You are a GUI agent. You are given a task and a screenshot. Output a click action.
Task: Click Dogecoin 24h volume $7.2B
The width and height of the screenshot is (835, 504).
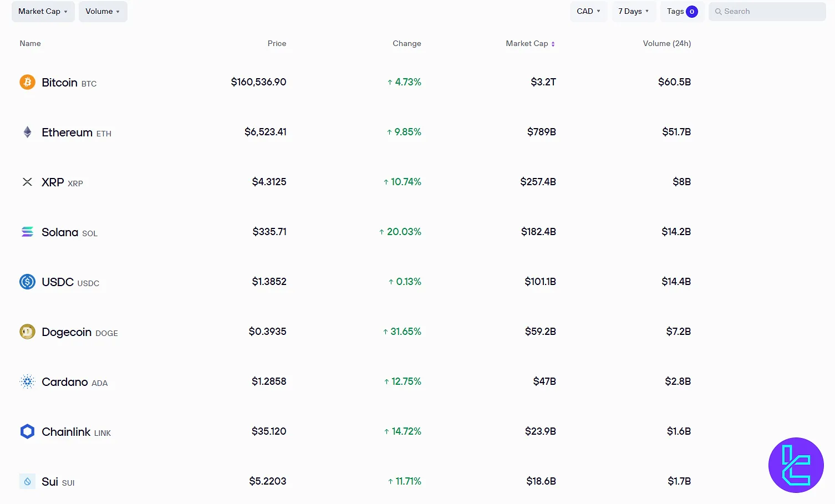pos(679,332)
